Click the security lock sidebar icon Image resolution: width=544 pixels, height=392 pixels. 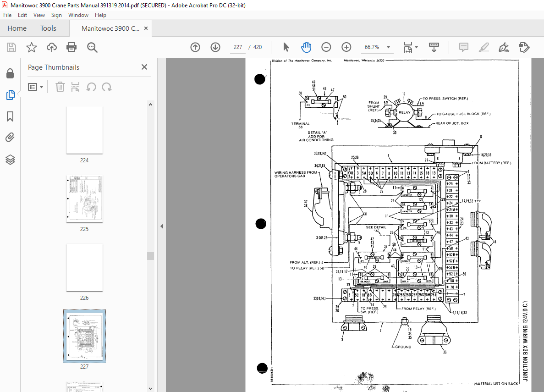10,73
